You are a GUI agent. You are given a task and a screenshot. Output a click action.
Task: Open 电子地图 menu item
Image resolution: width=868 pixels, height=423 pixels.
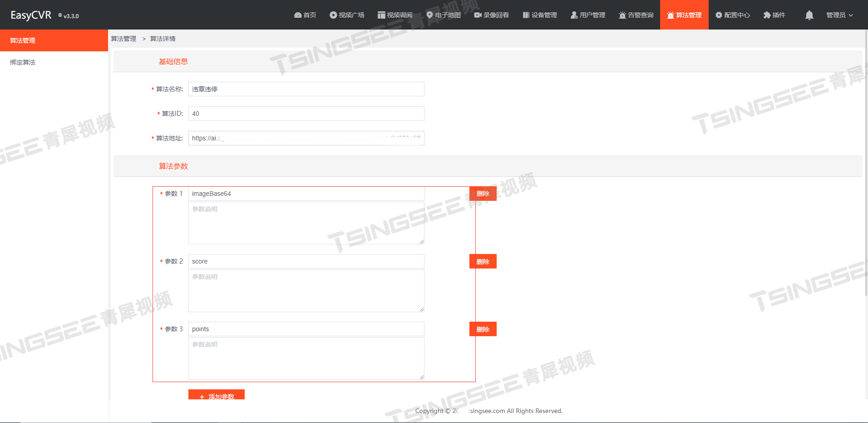444,15
